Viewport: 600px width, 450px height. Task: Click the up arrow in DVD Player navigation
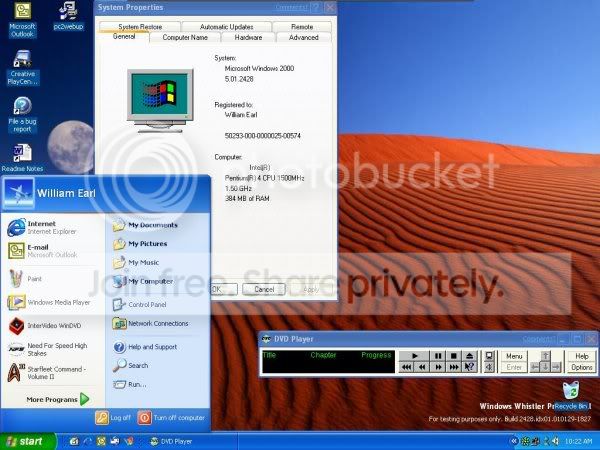point(545,355)
